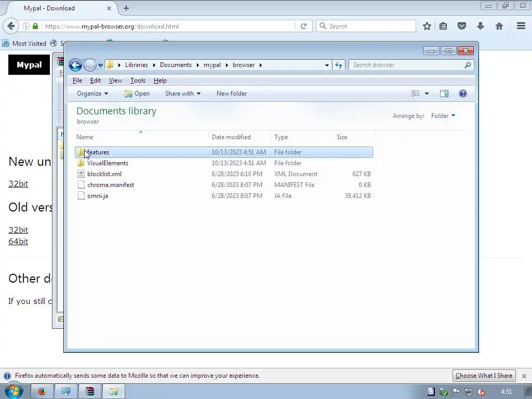Click the Open toolbar button

pyautogui.click(x=137, y=94)
